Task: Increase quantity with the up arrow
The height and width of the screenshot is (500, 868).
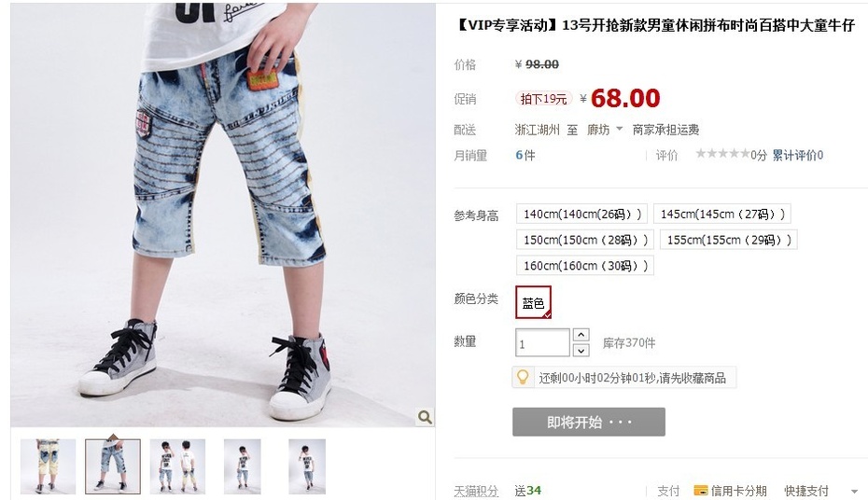Action: click(x=581, y=335)
